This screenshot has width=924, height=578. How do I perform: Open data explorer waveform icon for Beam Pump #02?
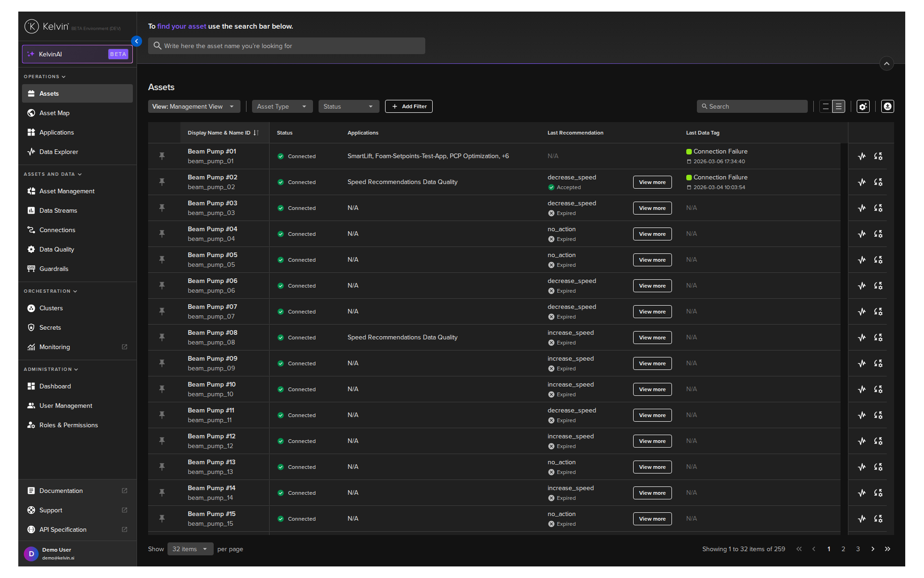861,182
